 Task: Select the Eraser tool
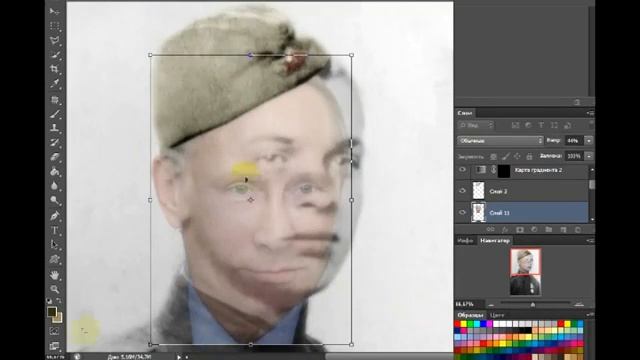[x=54, y=157]
